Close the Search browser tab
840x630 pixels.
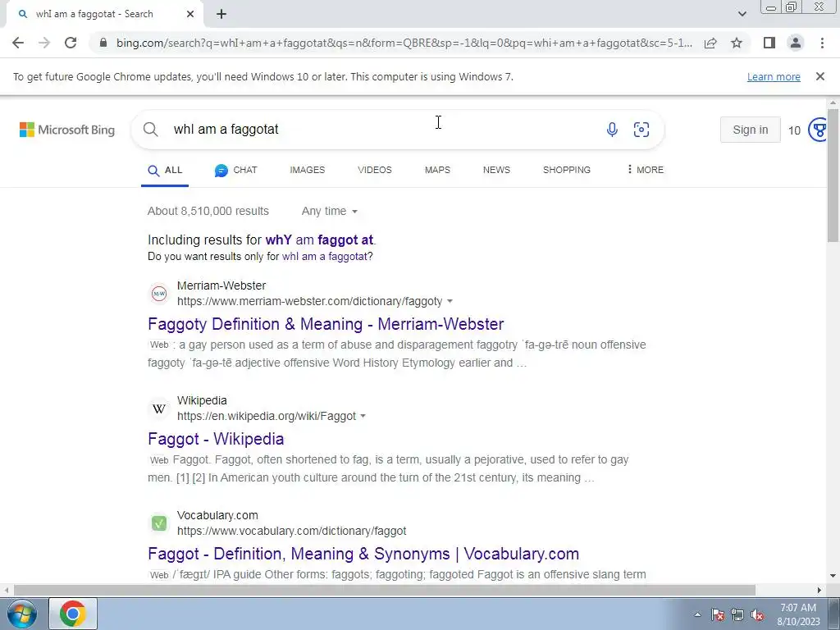[x=190, y=14]
